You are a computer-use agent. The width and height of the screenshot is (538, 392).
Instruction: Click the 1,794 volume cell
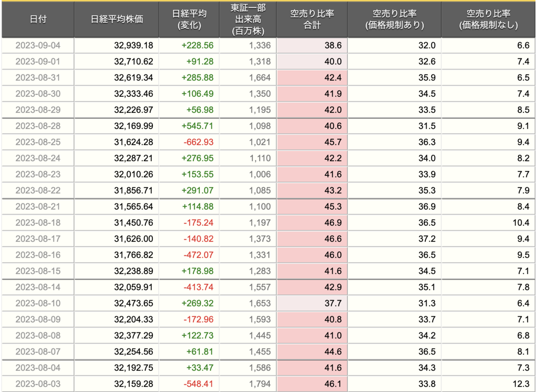[x=248, y=384]
